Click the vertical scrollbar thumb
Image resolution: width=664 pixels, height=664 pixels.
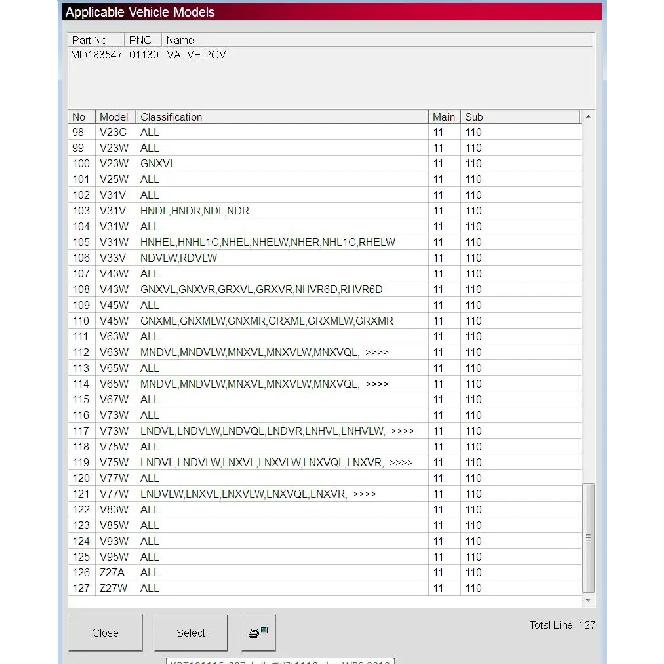[588, 538]
